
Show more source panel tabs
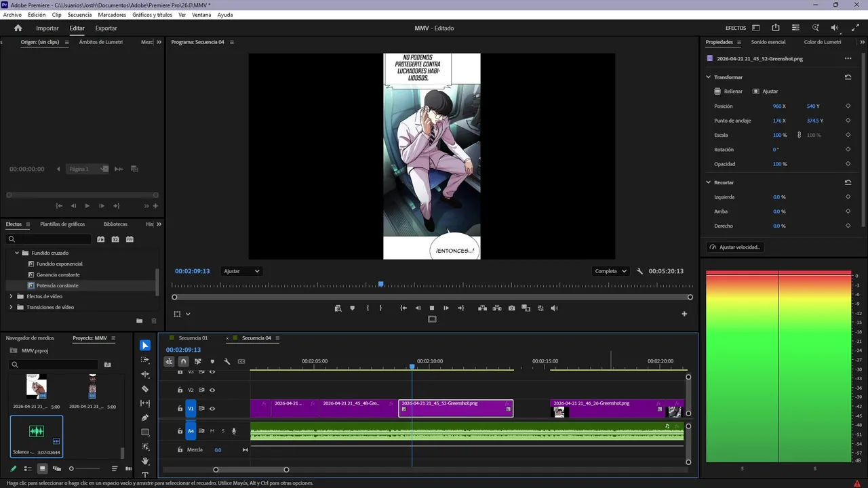159,42
